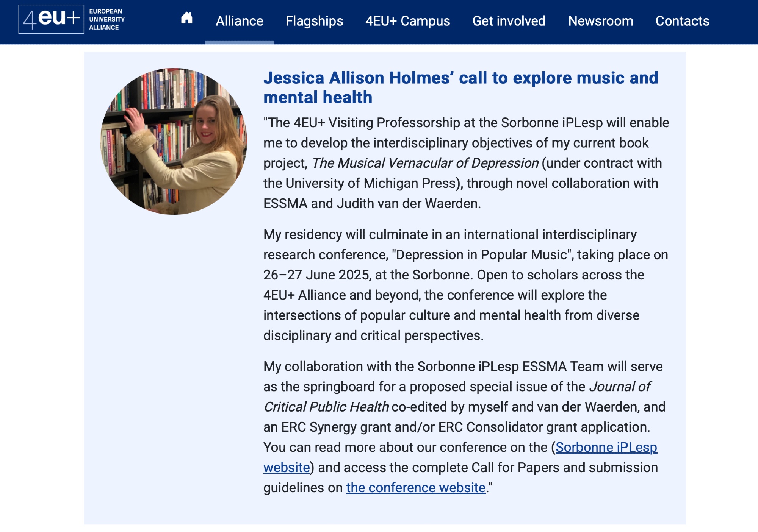Image resolution: width=758 pixels, height=532 pixels.
Task: Click the italic Journal of Critical Public Health title
Action: pos(326,407)
